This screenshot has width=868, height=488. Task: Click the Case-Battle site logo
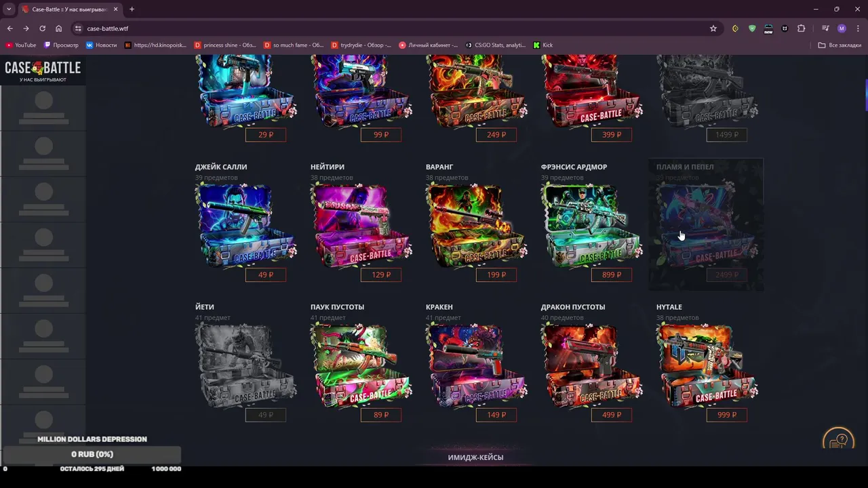43,70
